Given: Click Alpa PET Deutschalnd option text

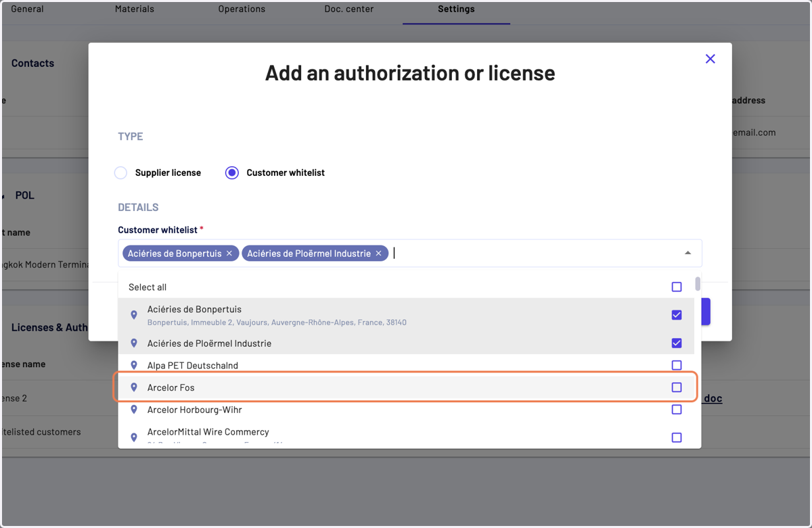Looking at the screenshot, I should pyautogui.click(x=193, y=365).
